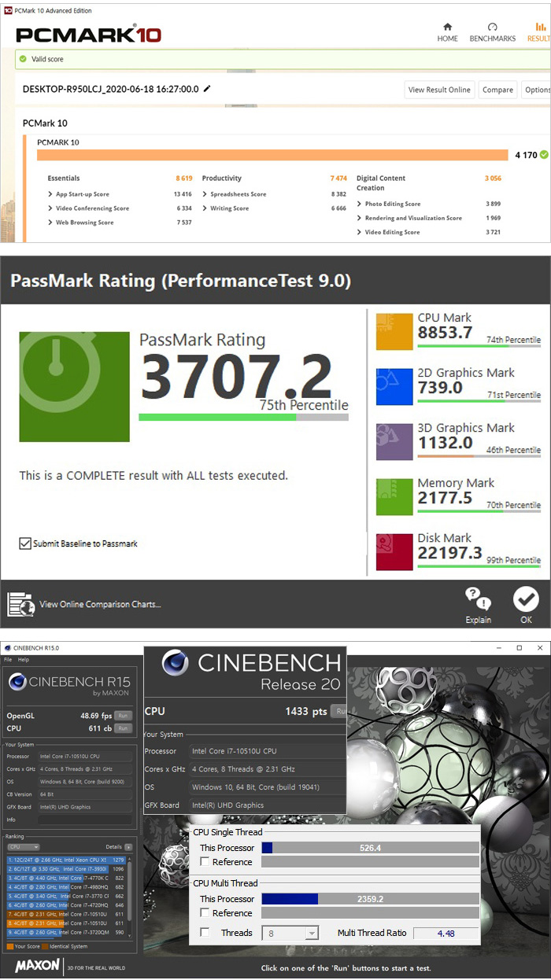The height and width of the screenshot is (980, 551).
Task: Run the CPU test in Cinebench R15
Action: point(123,728)
